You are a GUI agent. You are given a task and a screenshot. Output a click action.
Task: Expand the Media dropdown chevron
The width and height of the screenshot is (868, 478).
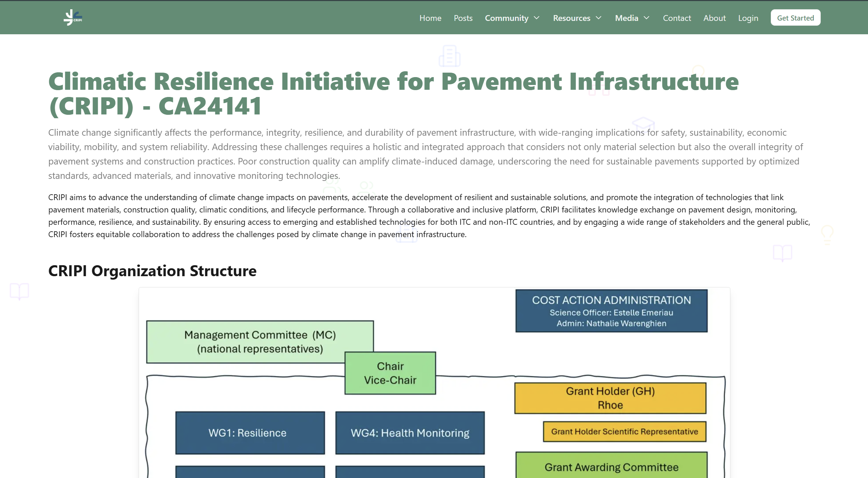(x=647, y=18)
